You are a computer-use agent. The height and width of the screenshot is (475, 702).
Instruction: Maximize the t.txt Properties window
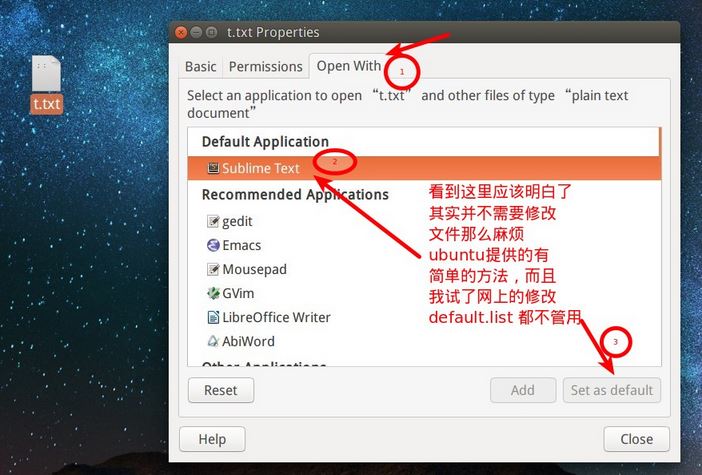211,33
